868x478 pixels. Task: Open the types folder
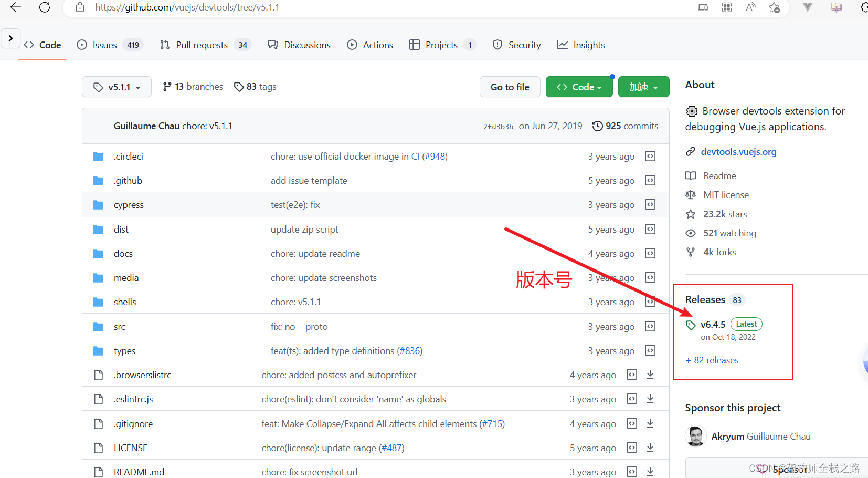click(x=124, y=351)
